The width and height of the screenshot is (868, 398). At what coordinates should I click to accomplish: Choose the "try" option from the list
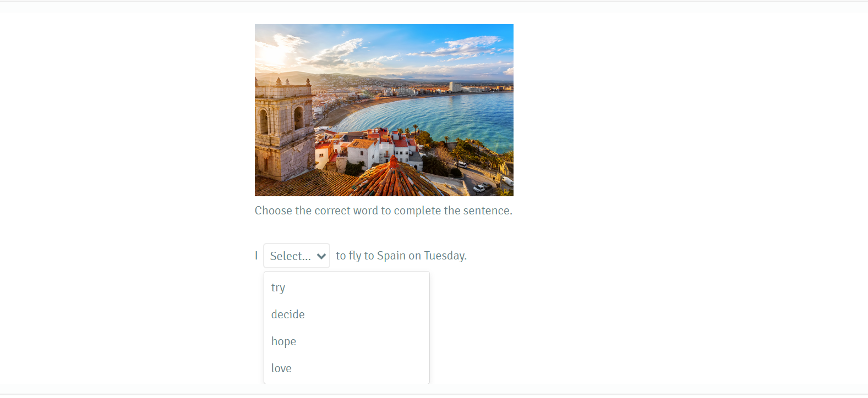347,288
